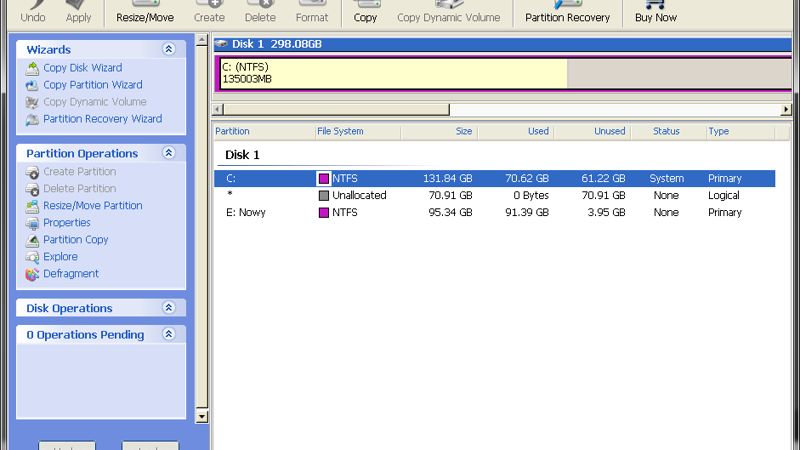Click Copy Dynamic Volume in toolbar
This screenshot has height=450, width=800.
448,13
